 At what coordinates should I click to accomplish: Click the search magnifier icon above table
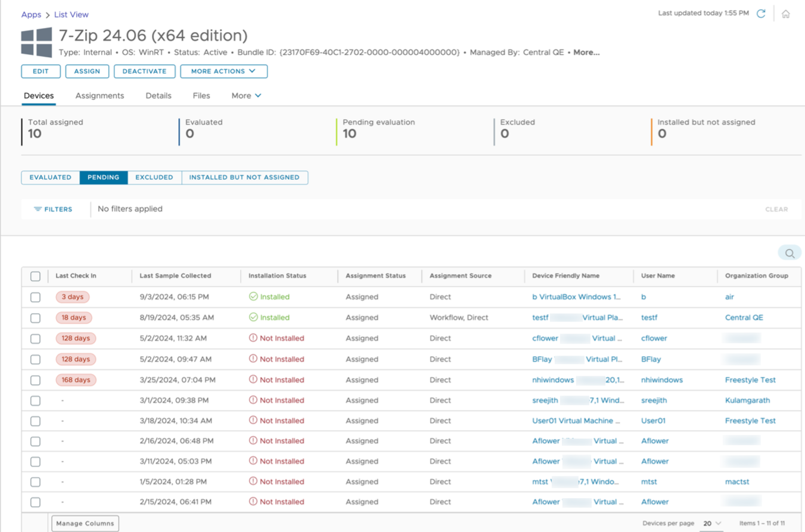point(790,253)
